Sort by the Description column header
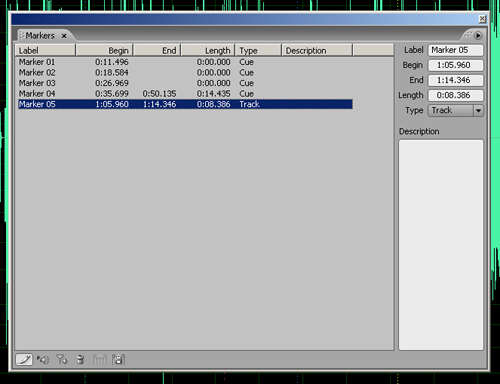500x384 pixels. coord(317,50)
